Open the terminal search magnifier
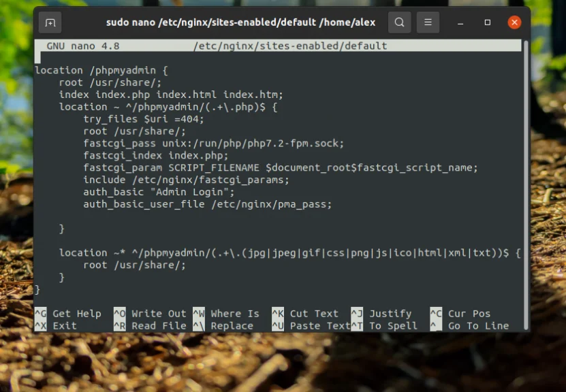The image size is (566, 392). [399, 22]
